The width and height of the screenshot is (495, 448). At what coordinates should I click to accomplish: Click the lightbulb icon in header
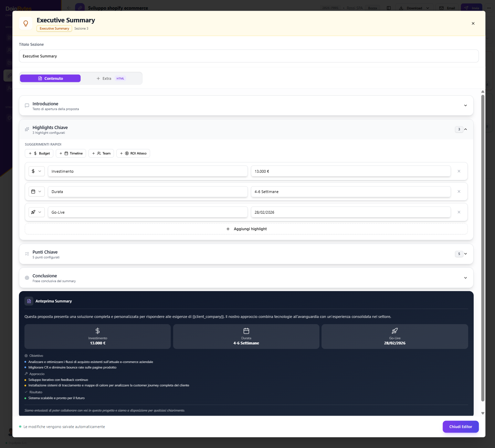coord(26,23)
